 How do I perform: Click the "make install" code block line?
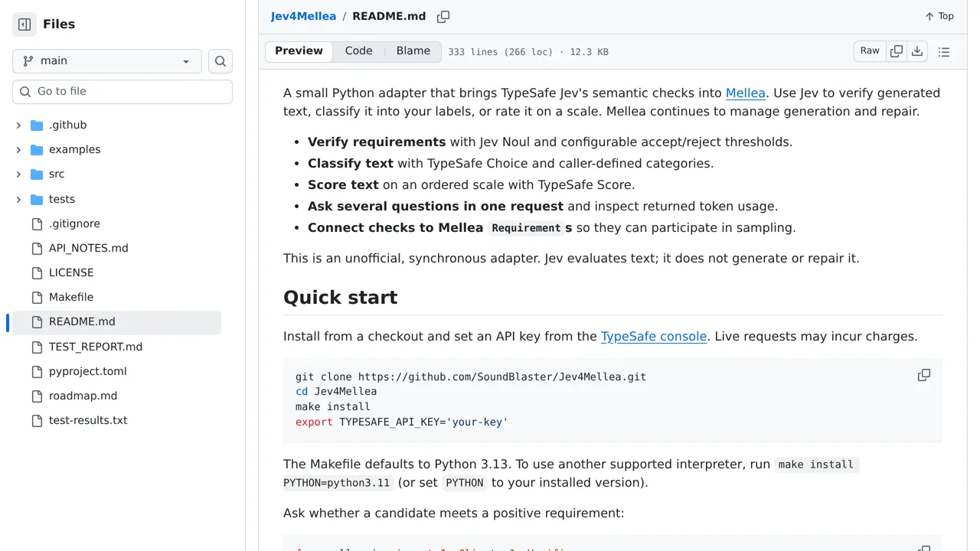pos(333,407)
